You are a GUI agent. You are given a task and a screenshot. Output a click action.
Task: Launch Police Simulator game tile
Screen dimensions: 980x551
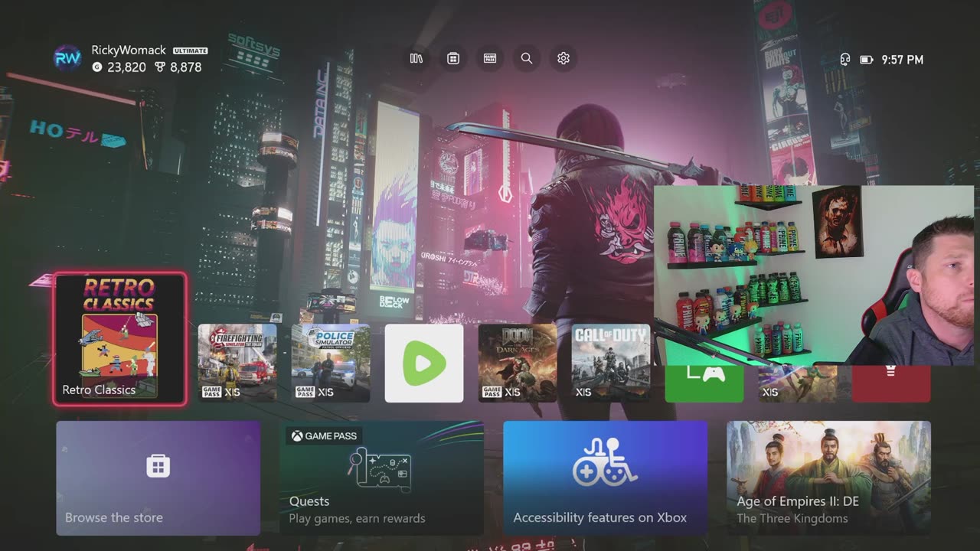point(331,363)
